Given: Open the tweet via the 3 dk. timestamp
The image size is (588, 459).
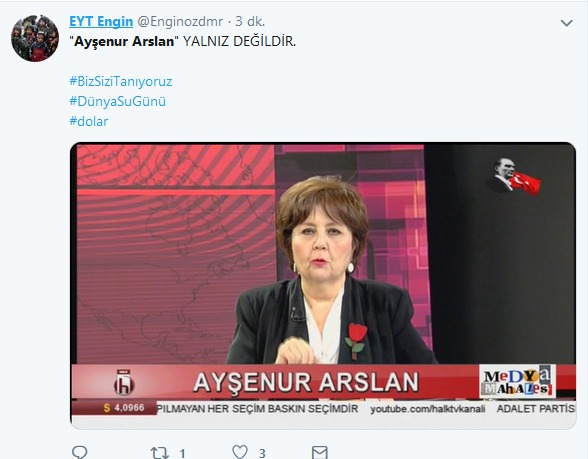Looking at the screenshot, I should (250, 22).
